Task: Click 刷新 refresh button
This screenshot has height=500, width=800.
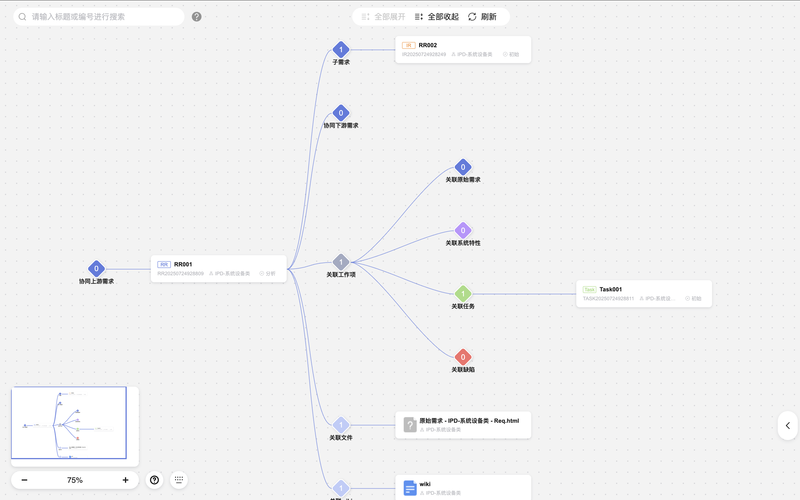Action: [x=482, y=17]
